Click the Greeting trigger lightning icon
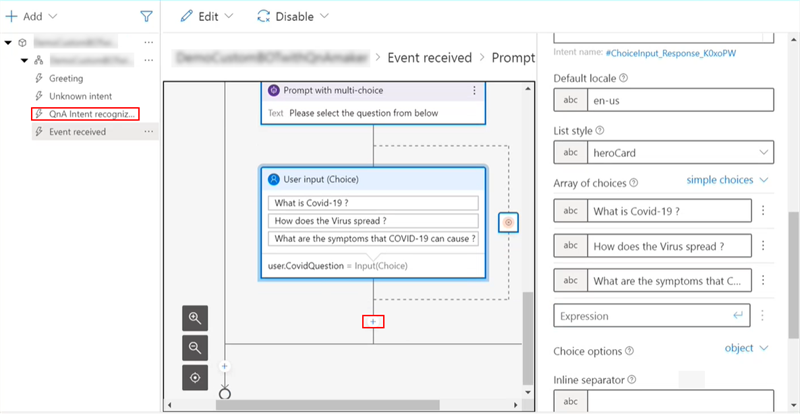Image resolution: width=800 pixels, height=414 pixels. pos(38,79)
